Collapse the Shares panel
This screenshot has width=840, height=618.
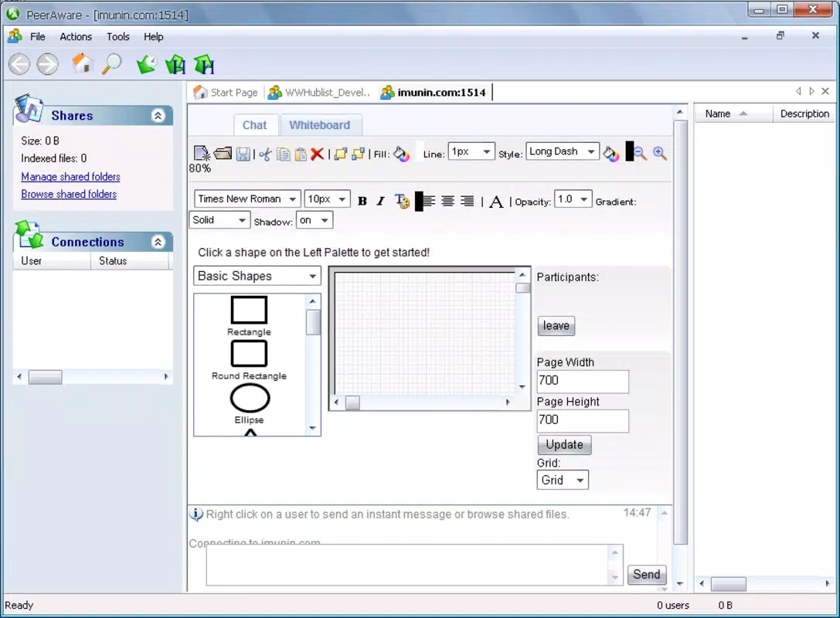158,116
